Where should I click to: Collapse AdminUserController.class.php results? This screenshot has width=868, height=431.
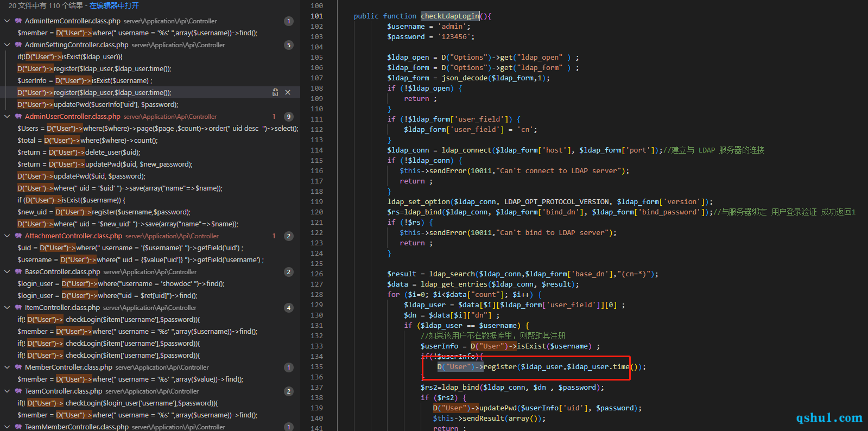[x=7, y=117]
